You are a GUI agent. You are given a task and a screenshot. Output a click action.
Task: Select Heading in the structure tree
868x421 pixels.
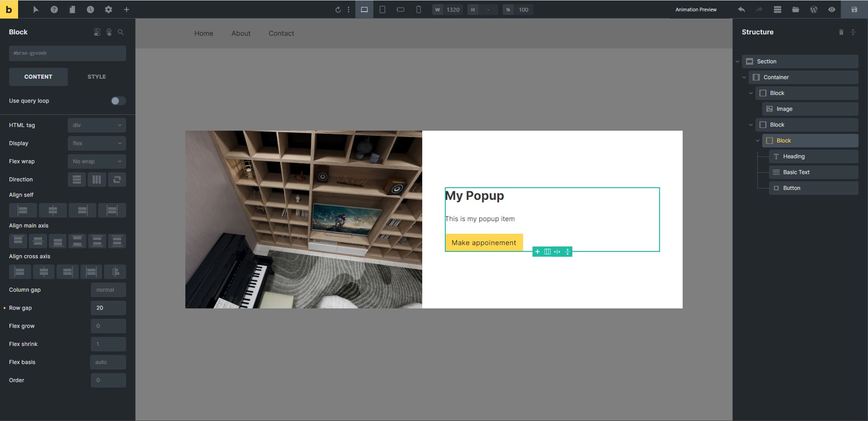coord(814,156)
